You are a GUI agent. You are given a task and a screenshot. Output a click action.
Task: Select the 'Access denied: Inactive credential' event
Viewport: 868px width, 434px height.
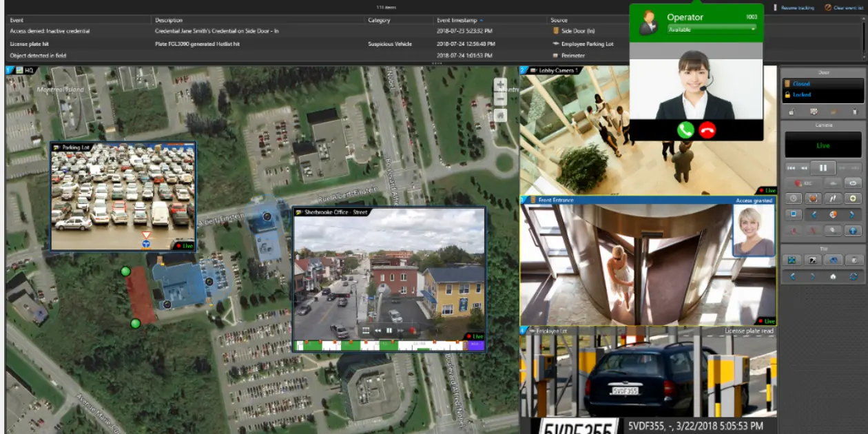click(50, 31)
